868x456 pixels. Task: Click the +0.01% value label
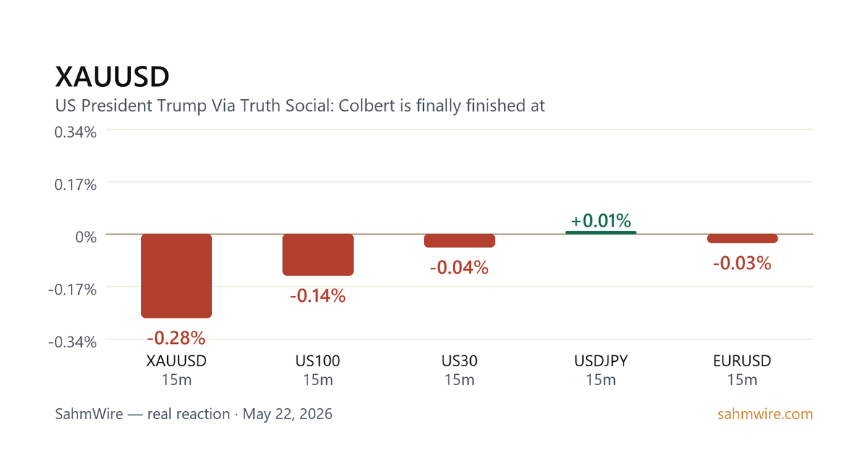click(601, 221)
